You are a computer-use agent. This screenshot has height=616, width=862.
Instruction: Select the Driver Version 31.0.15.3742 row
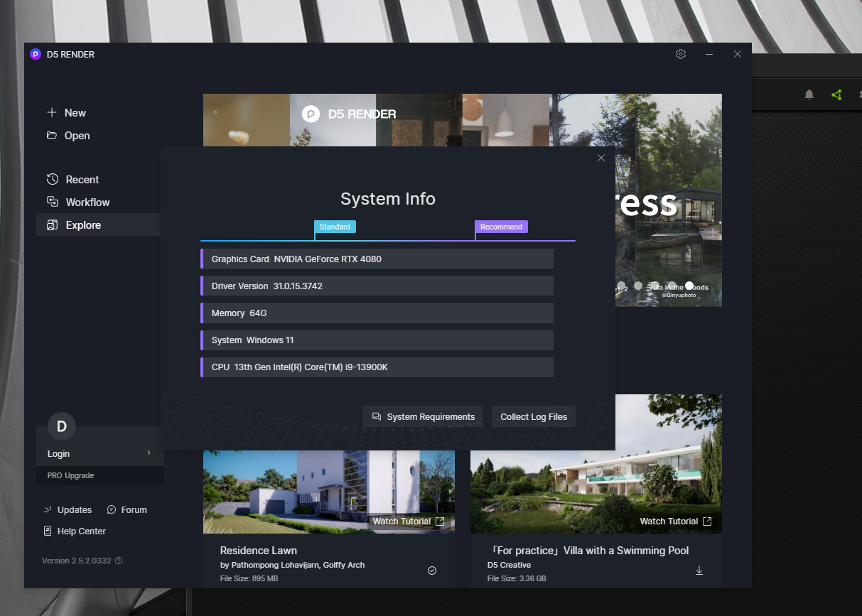[377, 286]
